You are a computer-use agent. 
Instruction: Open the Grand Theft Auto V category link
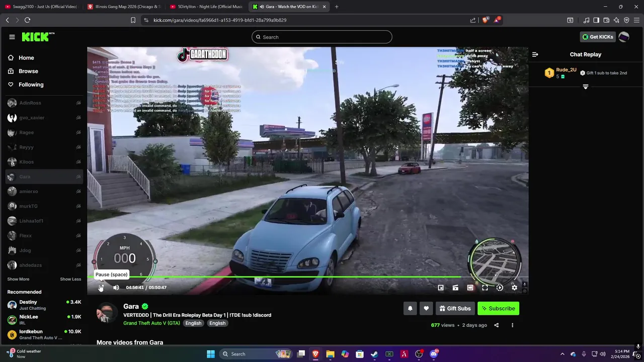coord(151,323)
